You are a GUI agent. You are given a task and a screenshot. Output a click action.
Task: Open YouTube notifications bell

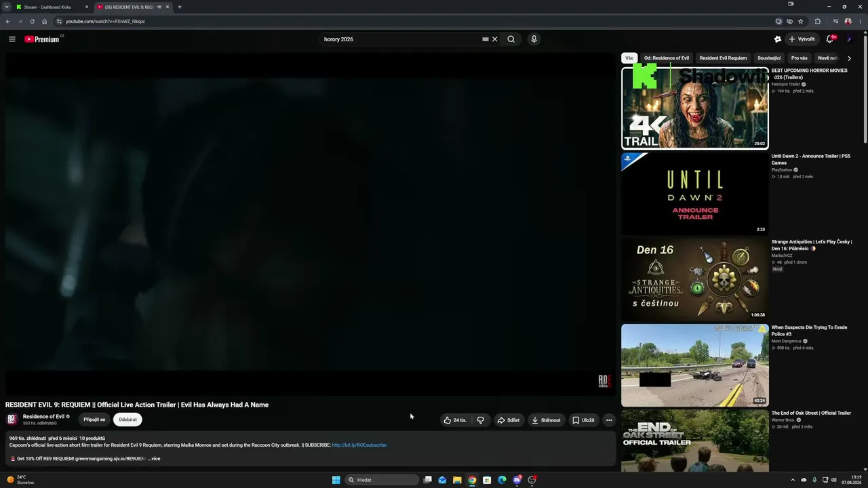[x=829, y=39]
